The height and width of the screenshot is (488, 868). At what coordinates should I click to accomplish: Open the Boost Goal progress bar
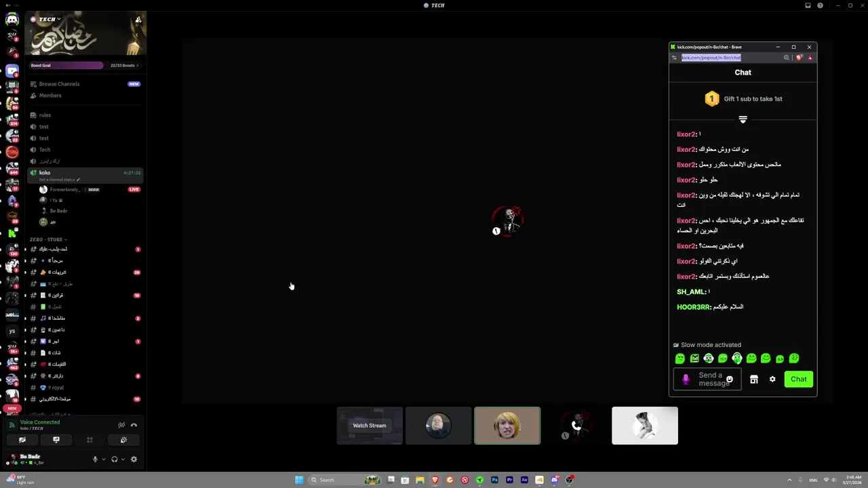(85, 65)
